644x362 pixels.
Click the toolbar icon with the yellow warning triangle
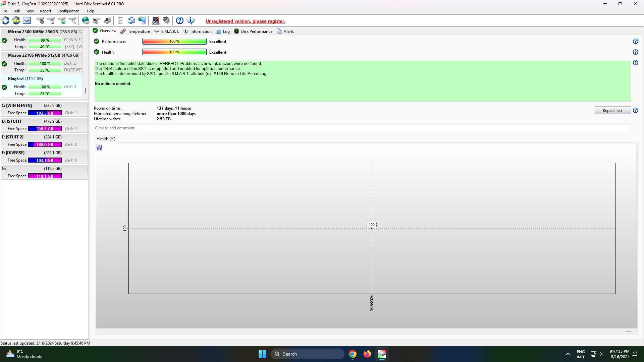pos(16,20)
